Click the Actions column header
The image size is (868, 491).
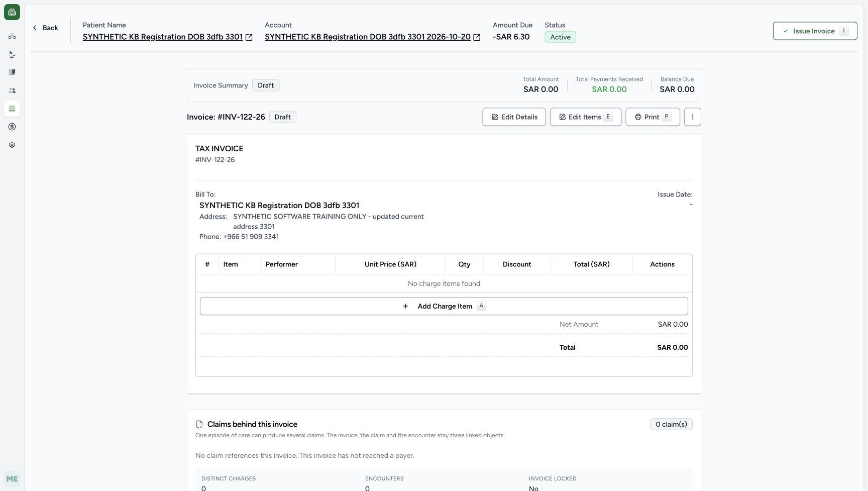[662, 264]
